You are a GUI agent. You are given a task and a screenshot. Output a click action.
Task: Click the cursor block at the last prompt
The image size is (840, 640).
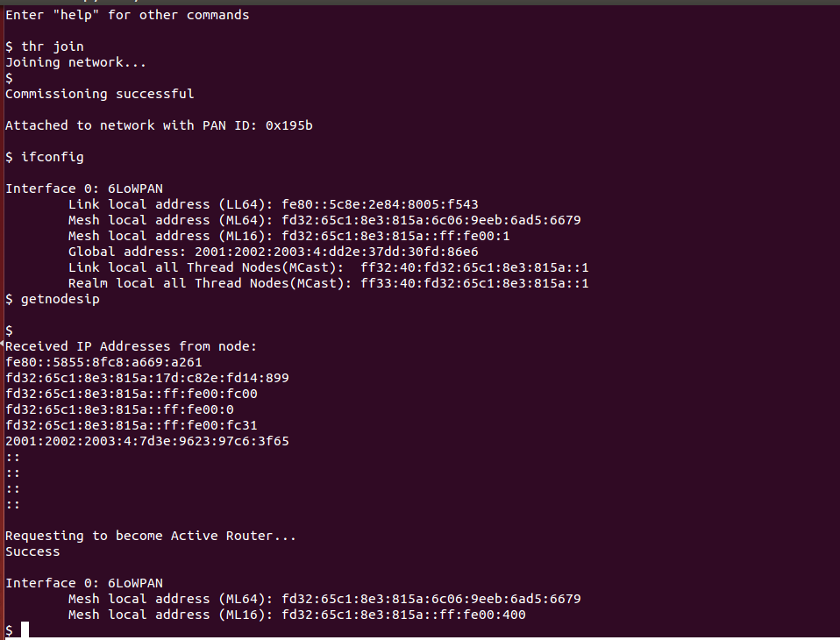[x=25, y=629]
